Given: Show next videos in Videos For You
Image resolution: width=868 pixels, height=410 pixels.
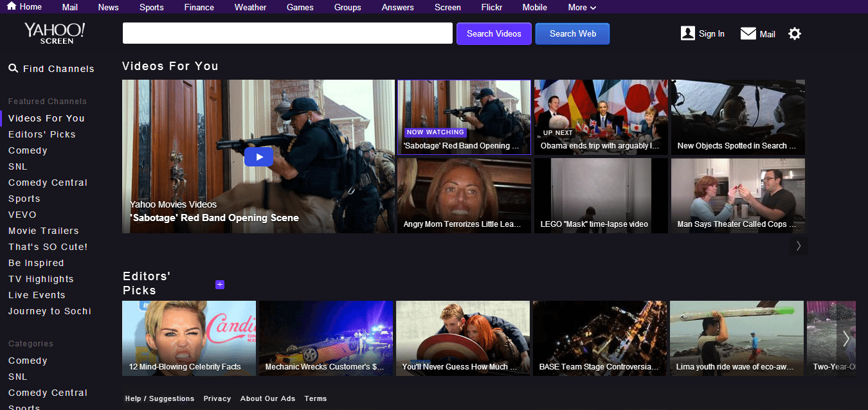Looking at the screenshot, I should 799,245.
